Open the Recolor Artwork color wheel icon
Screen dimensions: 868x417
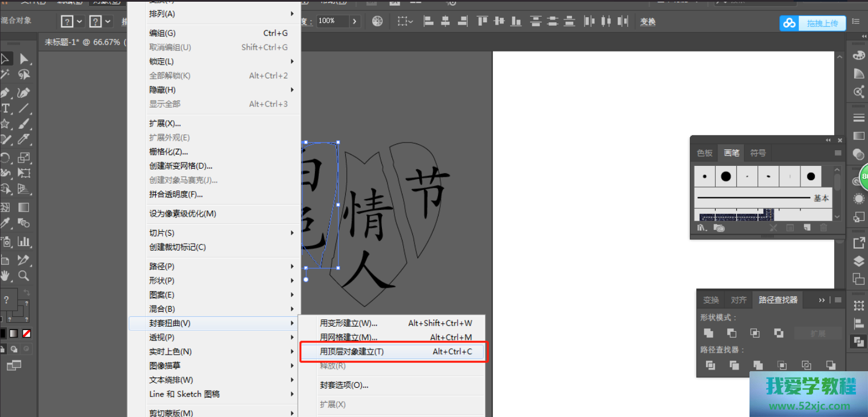377,21
